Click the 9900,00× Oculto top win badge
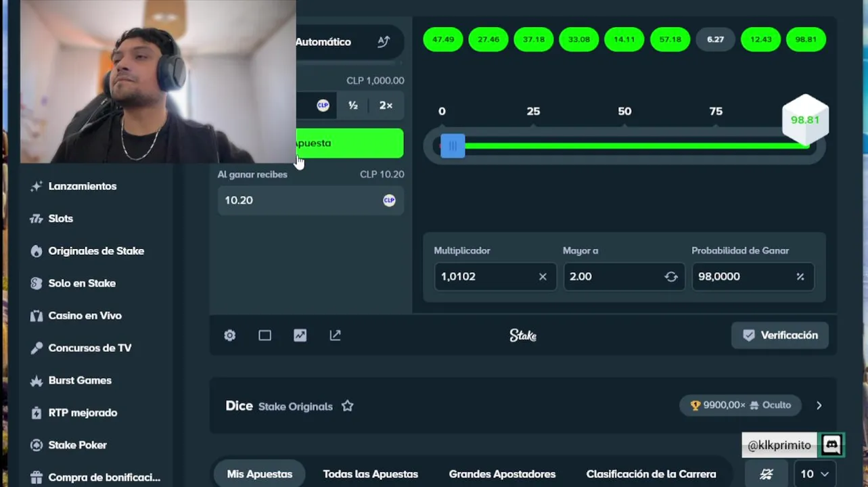The image size is (868, 487). [740, 405]
